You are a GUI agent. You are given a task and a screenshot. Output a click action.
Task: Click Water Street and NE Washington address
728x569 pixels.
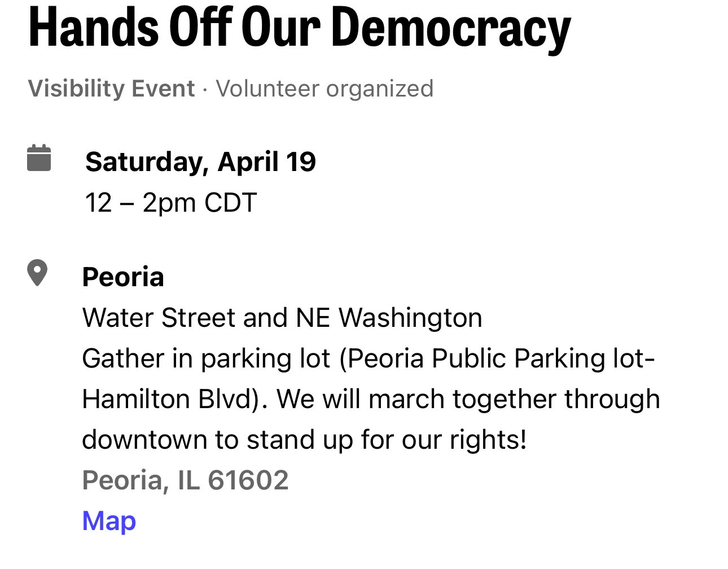282,318
